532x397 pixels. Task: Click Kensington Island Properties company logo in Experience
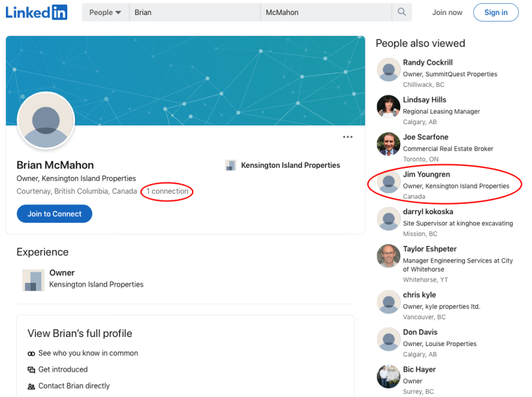click(33, 279)
